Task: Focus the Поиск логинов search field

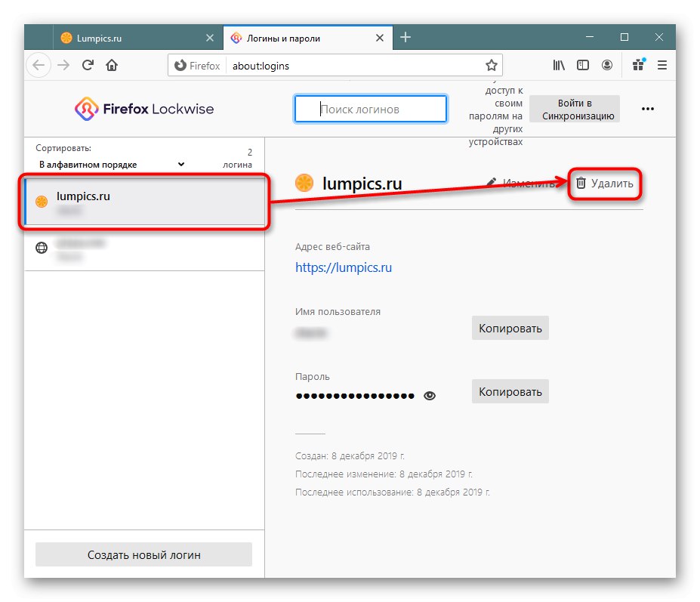Action: (x=371, y=109)
